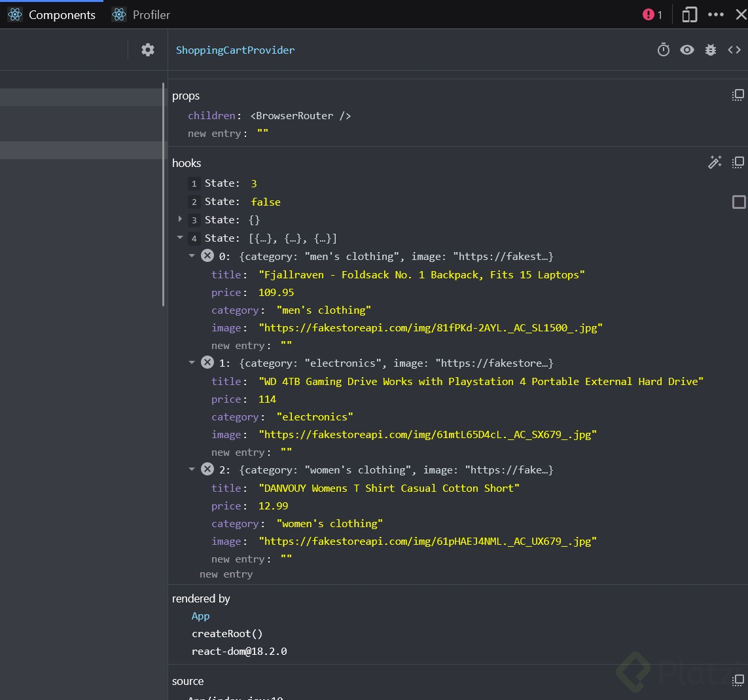The image size is (748, 700).
Task: Remove array item 2 women's clothing
Action: point(207,470)
